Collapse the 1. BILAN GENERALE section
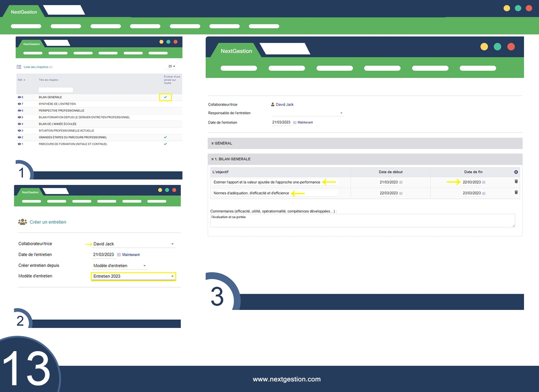The width and height of the screenshot is (539, 392). 212,159
